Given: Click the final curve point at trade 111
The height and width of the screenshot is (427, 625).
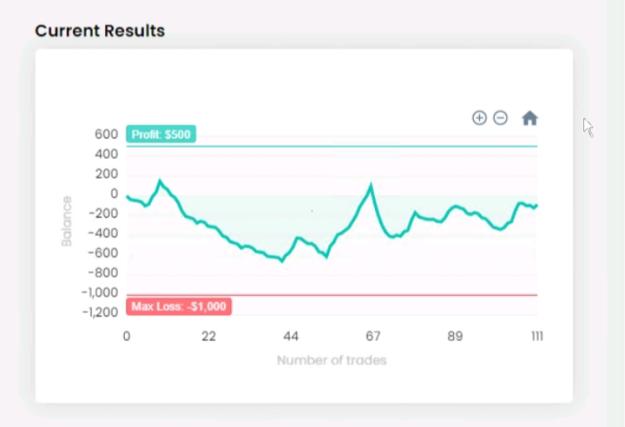Looking at the screenshot, I should tap(536, 206).
